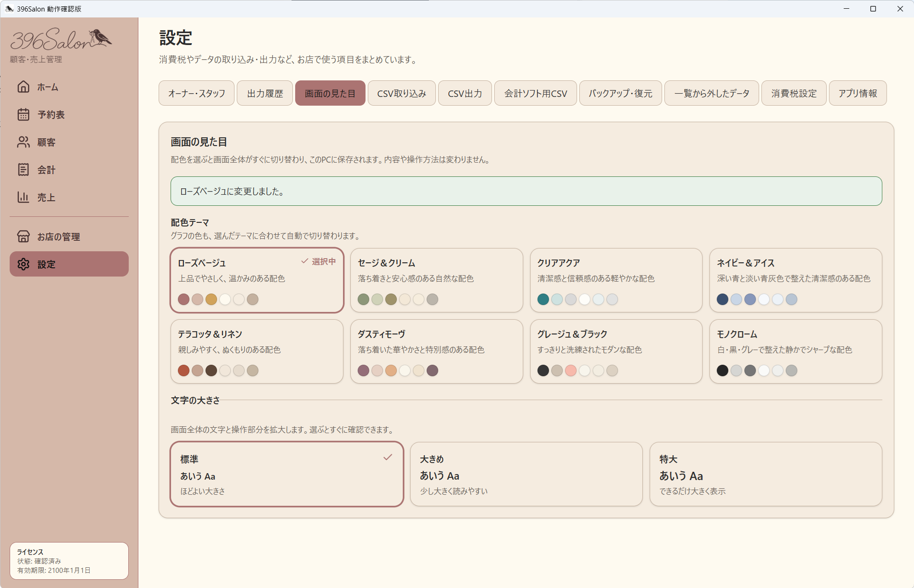Choose 大きめ text size option
The height and width of the screenshot is (588, 914).
pyautogui.click(x=526, y=474)
